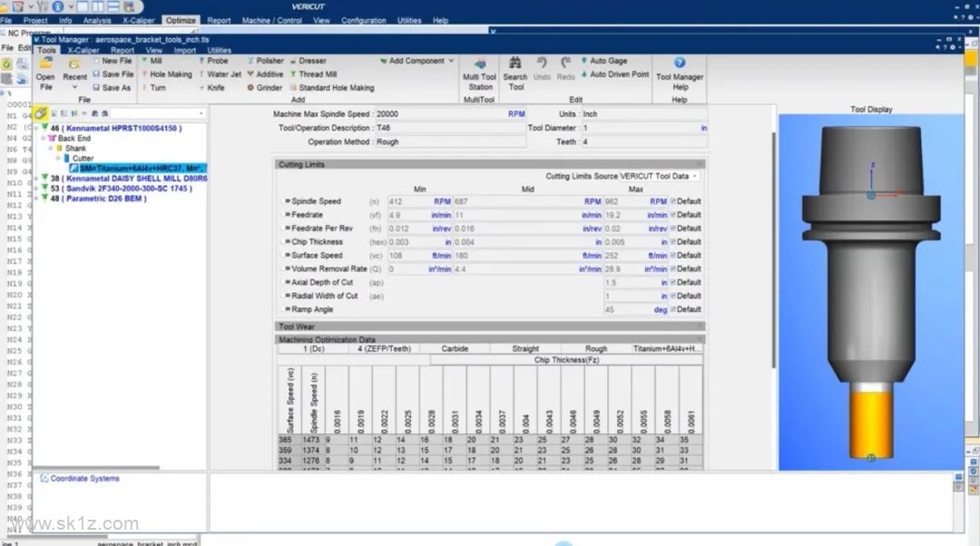Add a Mill tool

[152, 61]
